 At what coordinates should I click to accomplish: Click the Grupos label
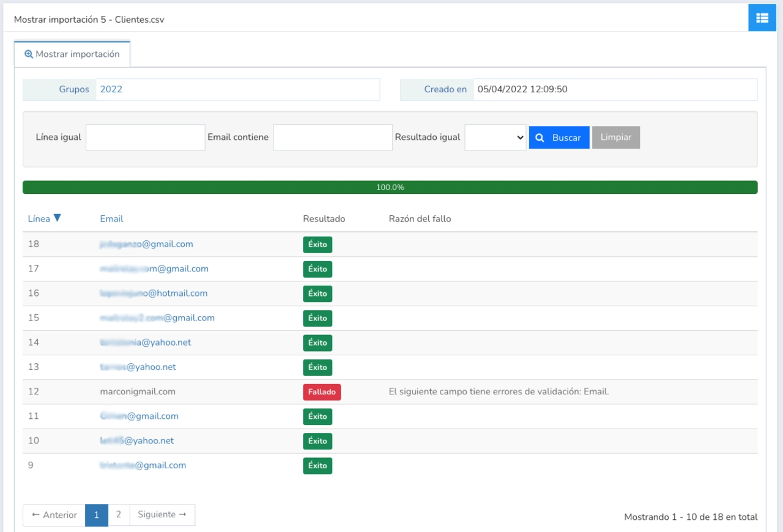click(x=74, y=89)
